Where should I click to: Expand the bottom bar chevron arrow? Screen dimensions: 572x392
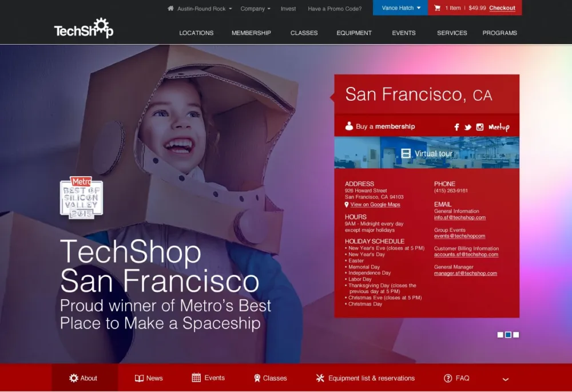(505, 379)
